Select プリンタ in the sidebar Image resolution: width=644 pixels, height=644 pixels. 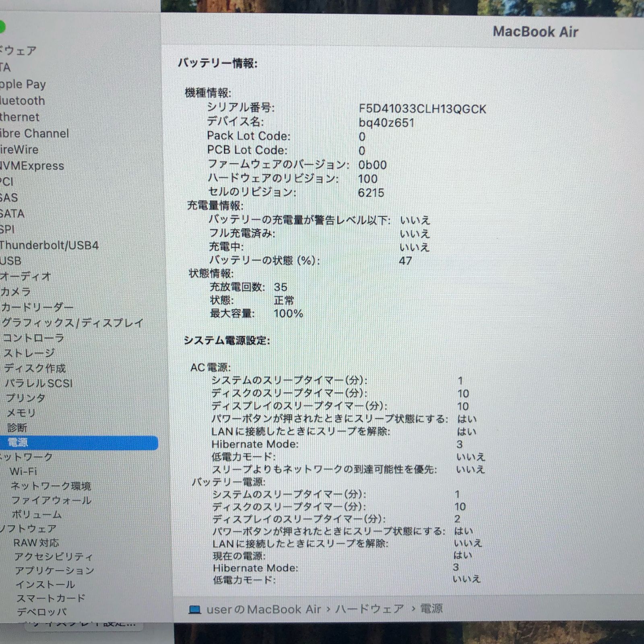point(26,398)
